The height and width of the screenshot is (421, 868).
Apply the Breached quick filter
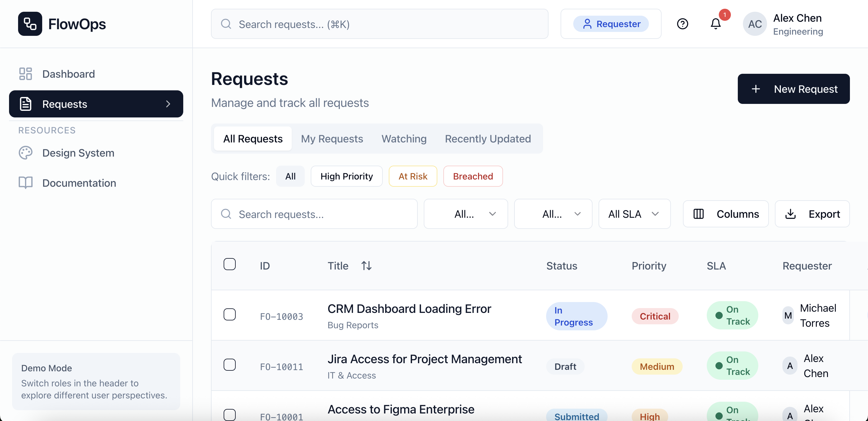tap(473, 176)
